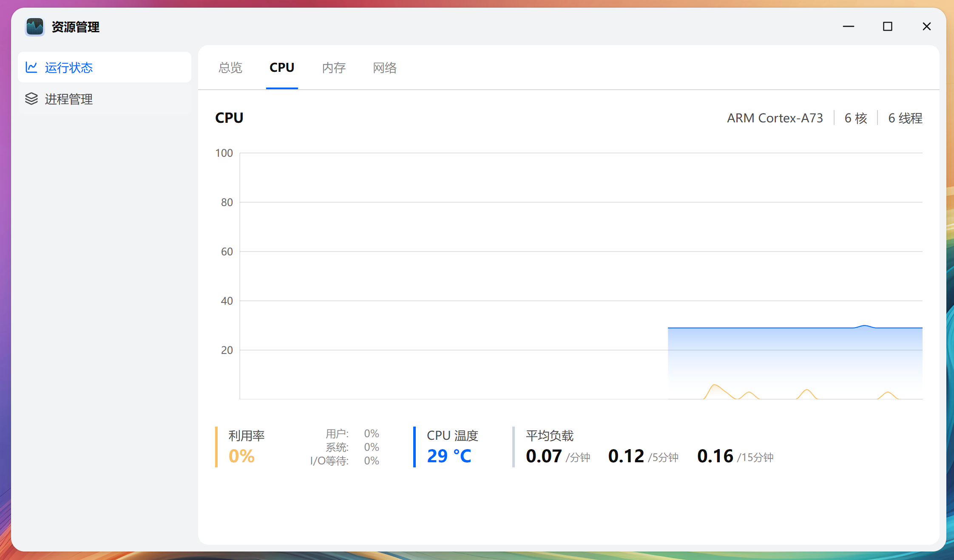Click the 资源管理 window title
The height and width of the screenshot is (560, 954).
tap(75, 27)
